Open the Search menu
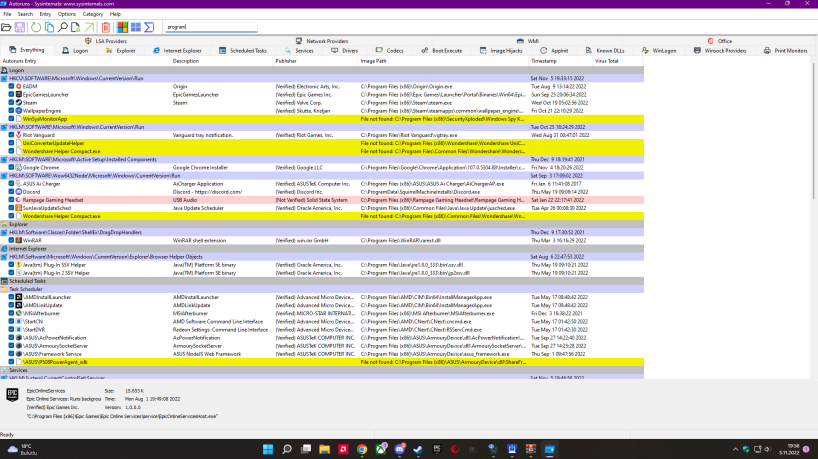Viewport: 818px width, 459px height. click(25, 14)
